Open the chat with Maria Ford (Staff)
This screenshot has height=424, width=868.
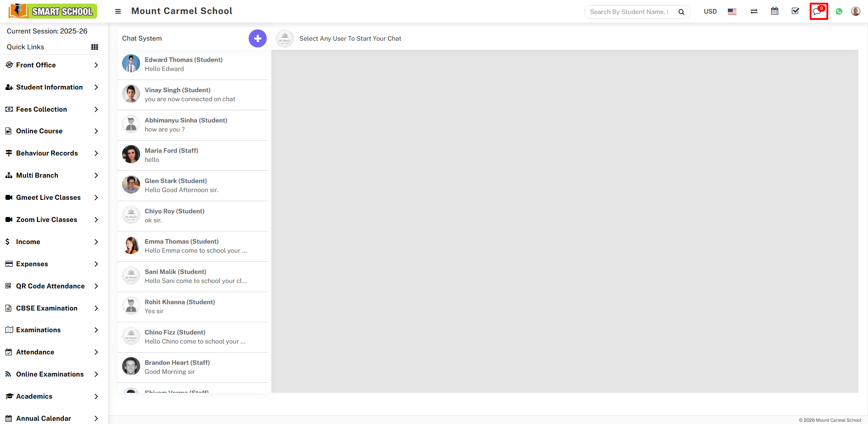point(193,155)
